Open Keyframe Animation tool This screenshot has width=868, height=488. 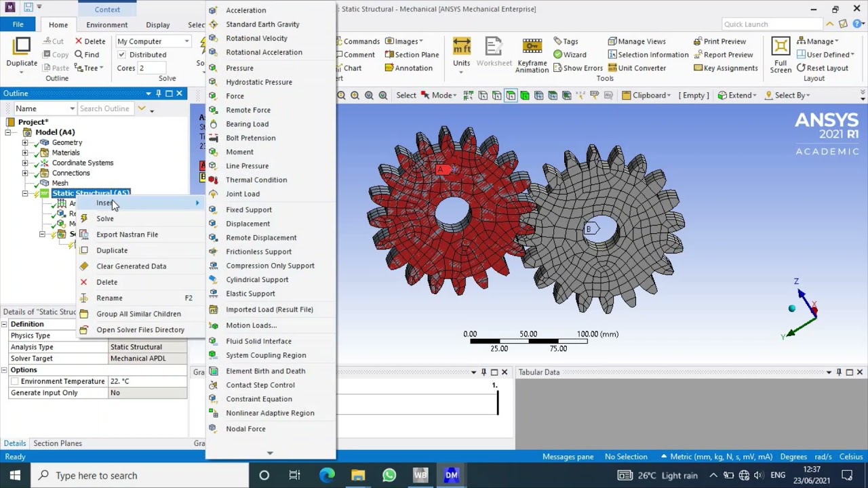(532, 54)
